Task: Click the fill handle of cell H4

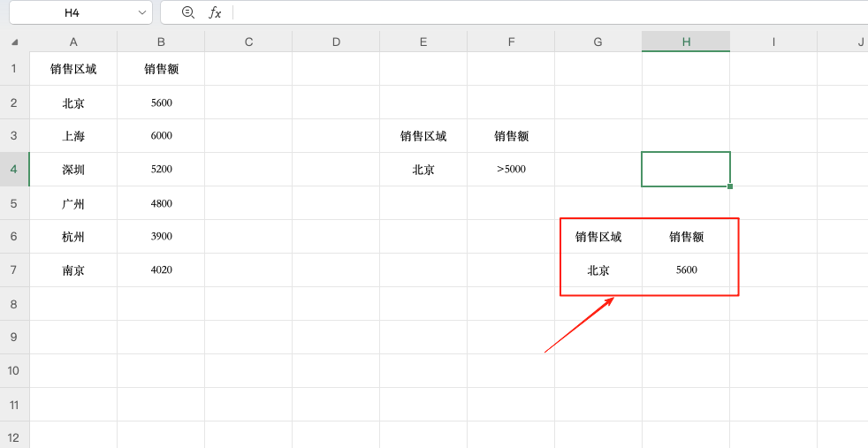Action: [729, 186]
